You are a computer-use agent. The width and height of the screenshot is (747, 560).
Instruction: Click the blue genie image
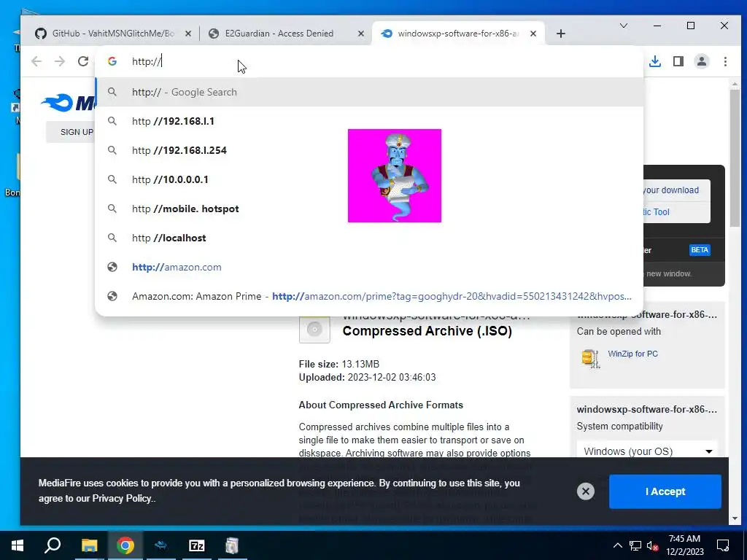(395, 175)
